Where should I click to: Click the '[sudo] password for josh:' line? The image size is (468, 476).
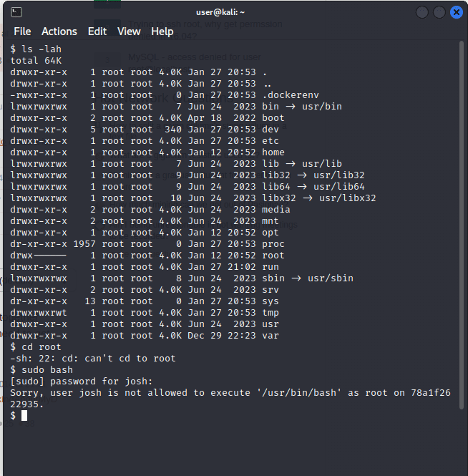click(x=82, y=382)
